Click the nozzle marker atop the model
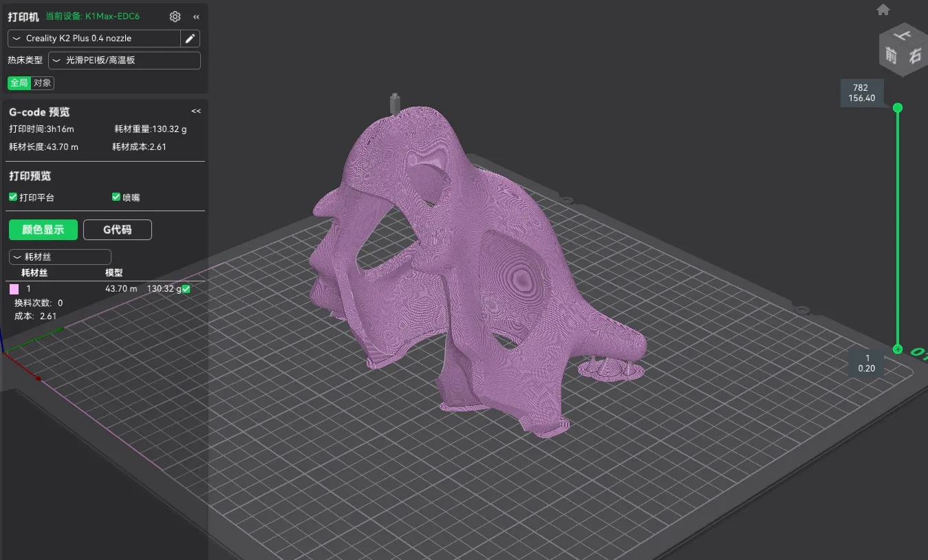The height and width of the screenshot is (560, 928). pyautogui.click(x=395, y=104)
